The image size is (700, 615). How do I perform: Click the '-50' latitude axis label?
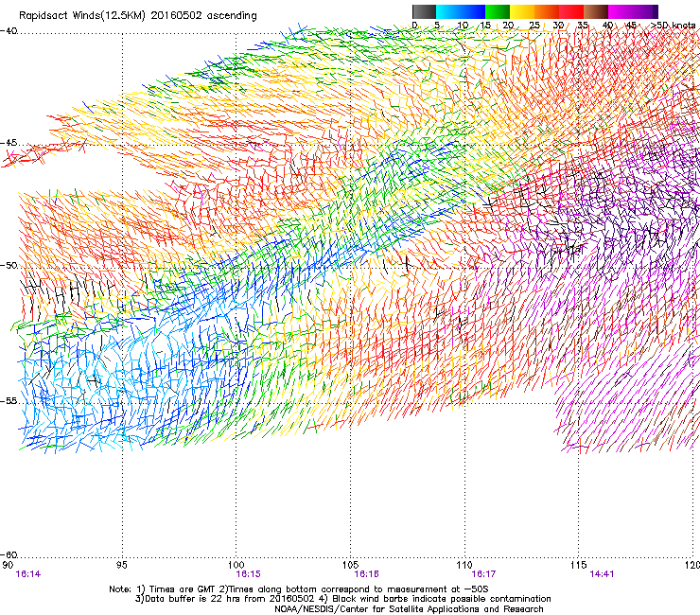pos(9,265)
